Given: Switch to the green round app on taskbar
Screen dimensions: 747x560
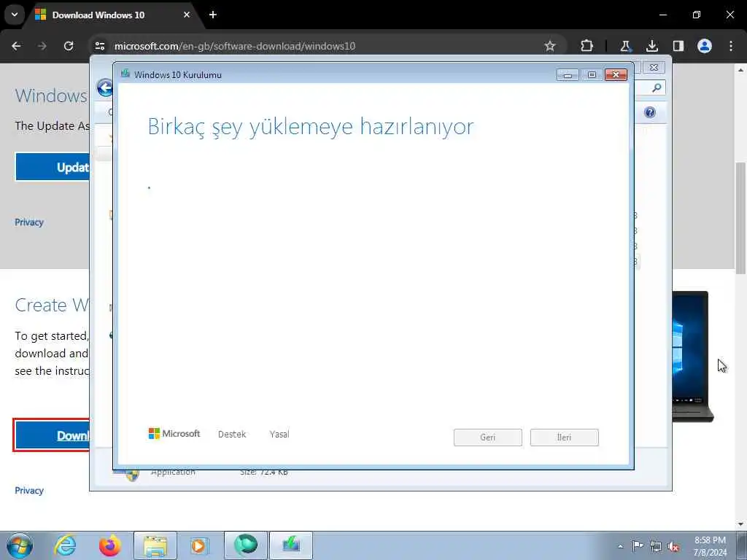Looking at the screenshot, I should 245,545.
